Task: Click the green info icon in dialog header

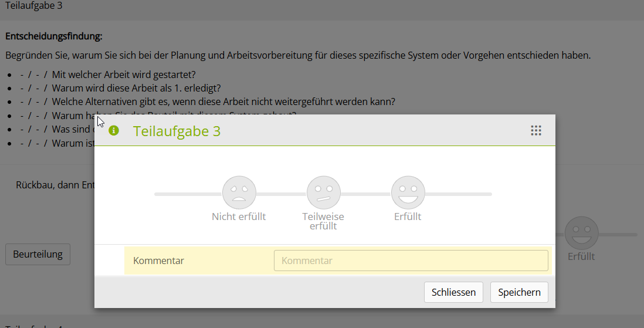Action: point(114,130)
